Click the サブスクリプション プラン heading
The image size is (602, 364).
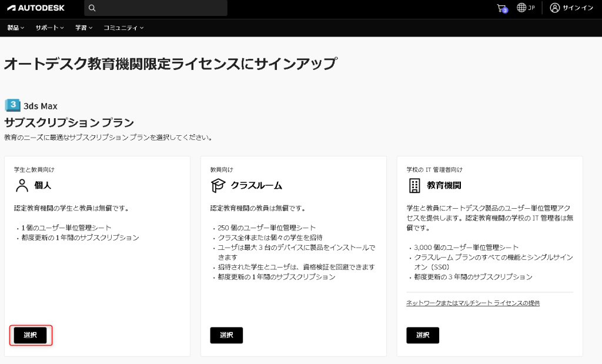coord(69,123)
